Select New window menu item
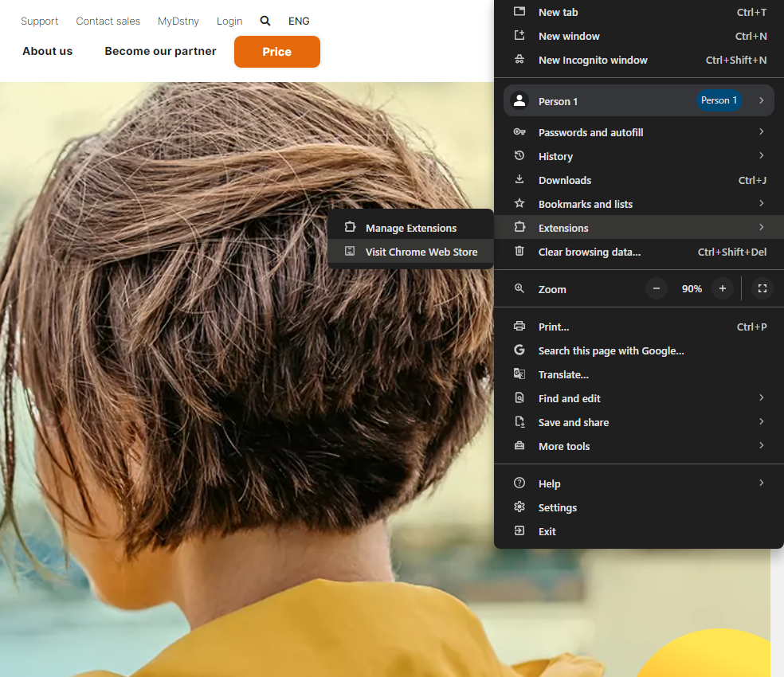This screenshot has width=784, height=677. pos(639,36)
